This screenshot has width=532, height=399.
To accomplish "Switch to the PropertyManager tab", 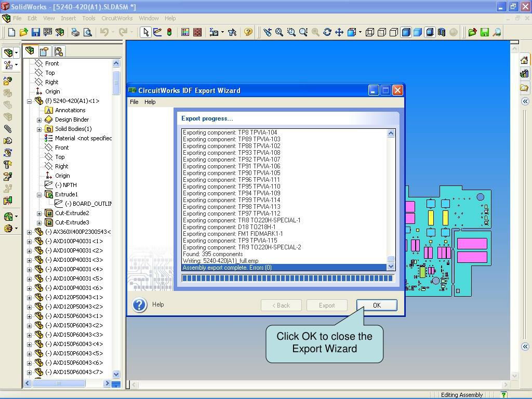I will click(x=44, y=51).
